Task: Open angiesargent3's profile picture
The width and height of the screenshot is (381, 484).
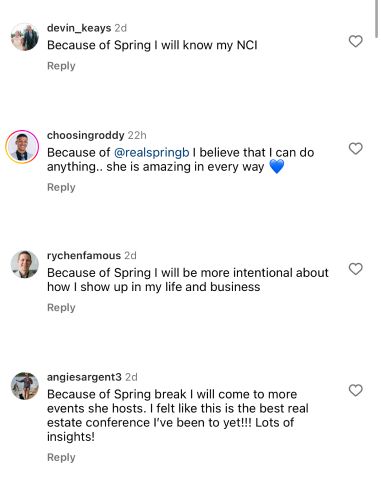Action: pyautogui.click(x=25, y=386)
